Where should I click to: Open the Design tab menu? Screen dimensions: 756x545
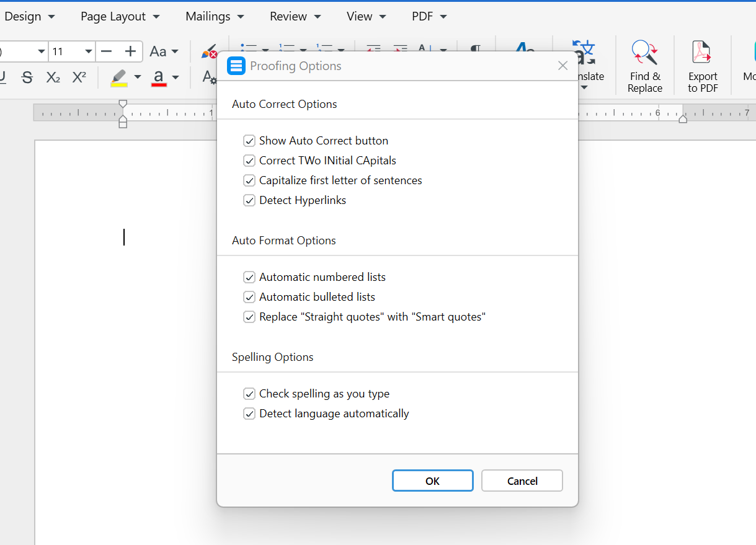(29, 17)
